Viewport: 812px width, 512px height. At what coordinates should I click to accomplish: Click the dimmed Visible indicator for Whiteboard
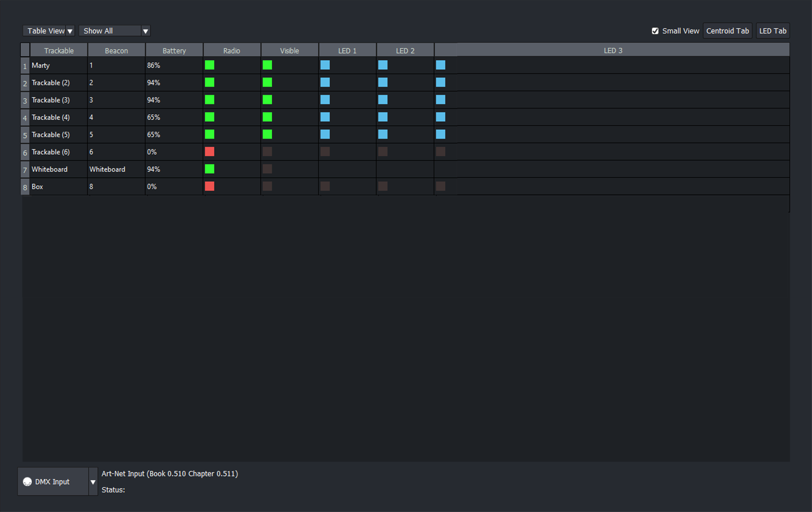[x=267, y=169]
